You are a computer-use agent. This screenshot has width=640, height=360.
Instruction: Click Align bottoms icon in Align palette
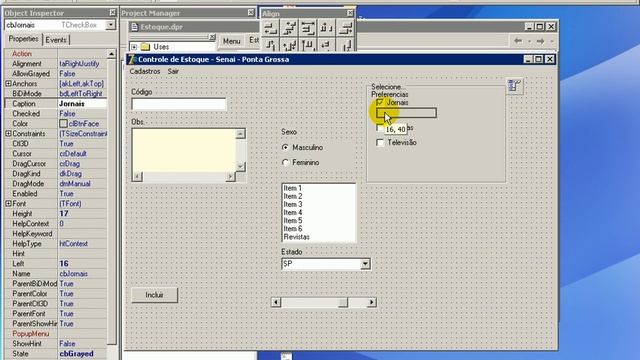point(345,45)
